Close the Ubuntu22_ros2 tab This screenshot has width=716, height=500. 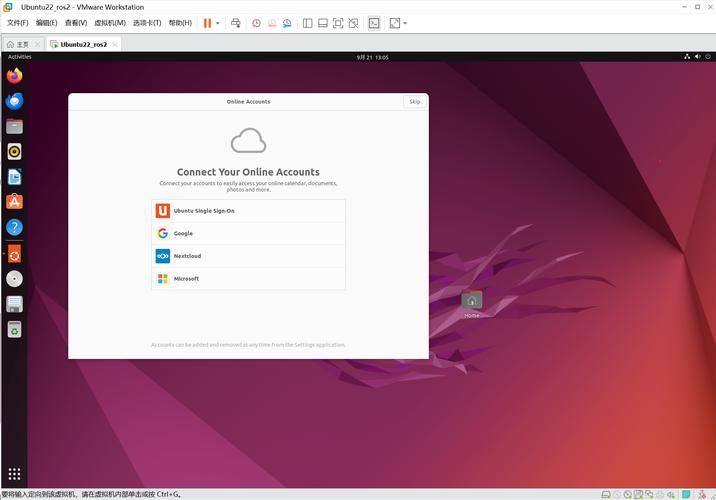point(115,44)
